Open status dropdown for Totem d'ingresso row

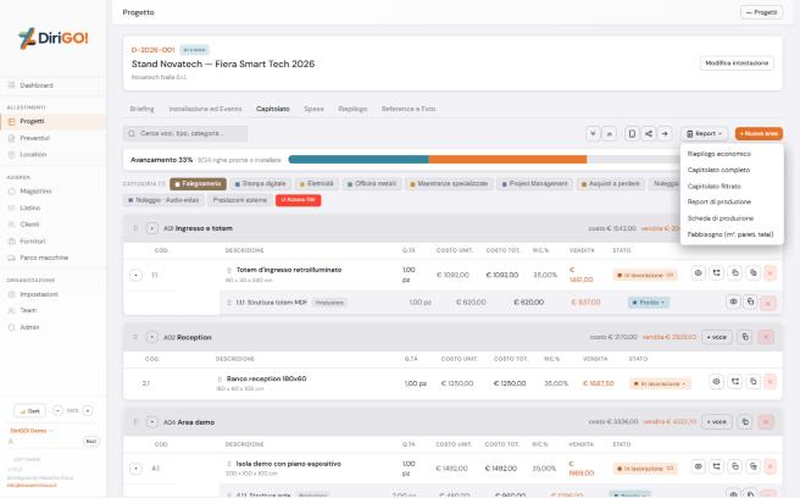tap(645, 275)
